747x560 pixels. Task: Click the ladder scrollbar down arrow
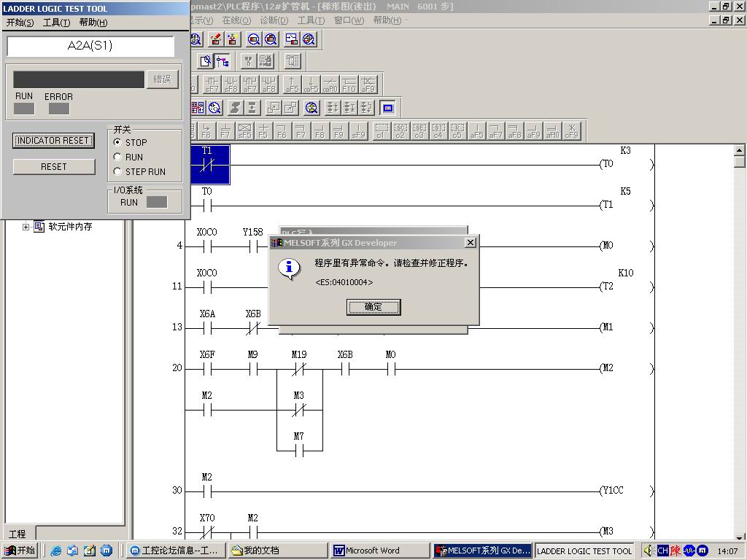click(x=739, y=536)
